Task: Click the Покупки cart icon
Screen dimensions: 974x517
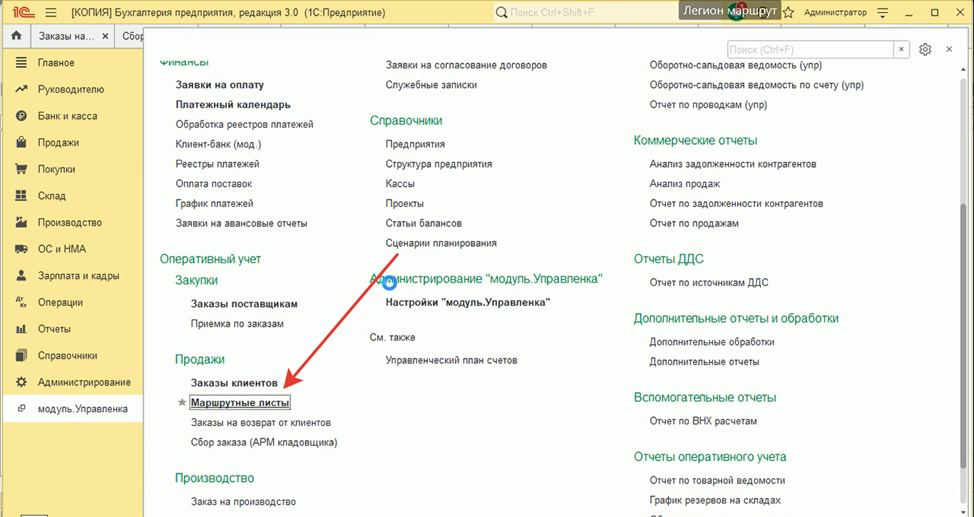Action: [21, 169]
